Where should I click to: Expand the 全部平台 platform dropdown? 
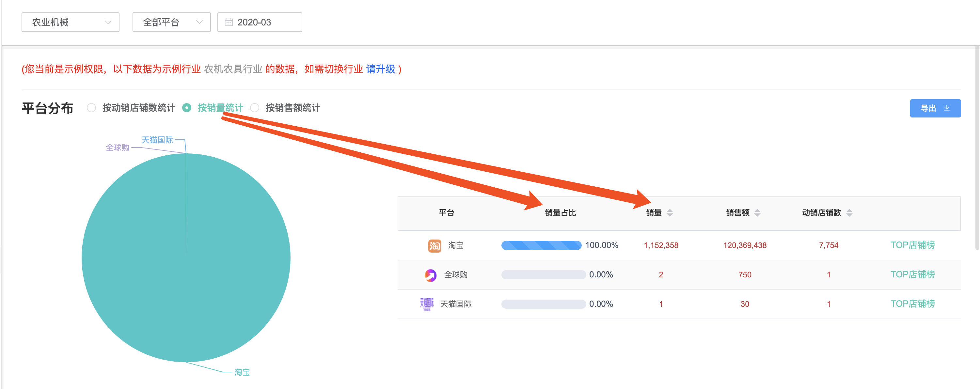tap(172, 22)
